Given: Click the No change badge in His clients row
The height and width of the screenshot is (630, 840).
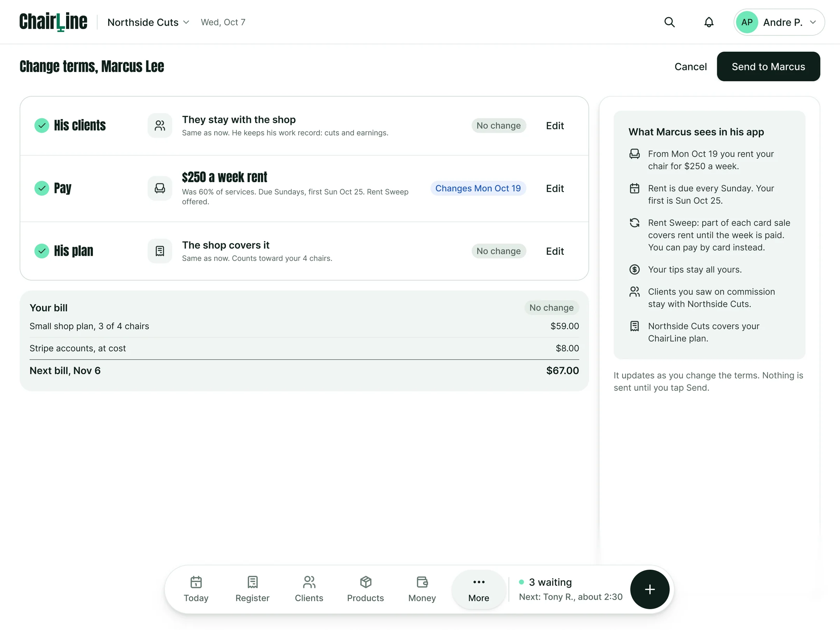Looking at the screenshot, I should click(x=499, y=126).
